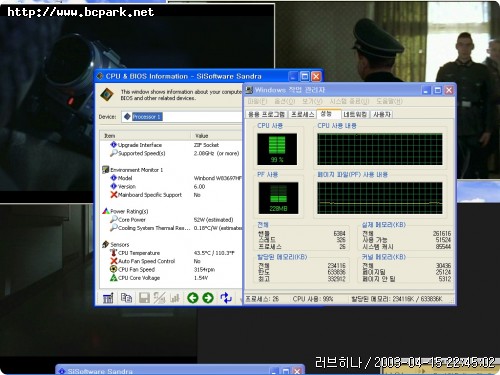Viewport: 500px width, 375px height.
Task: Go back with the green left arrow
Action: [x=193, y=298]
